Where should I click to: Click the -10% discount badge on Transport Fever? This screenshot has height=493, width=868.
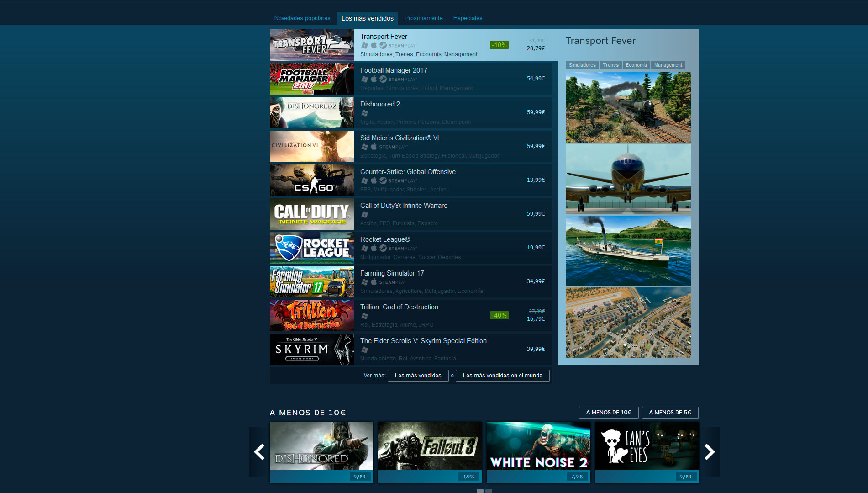[x=499, y=45]
